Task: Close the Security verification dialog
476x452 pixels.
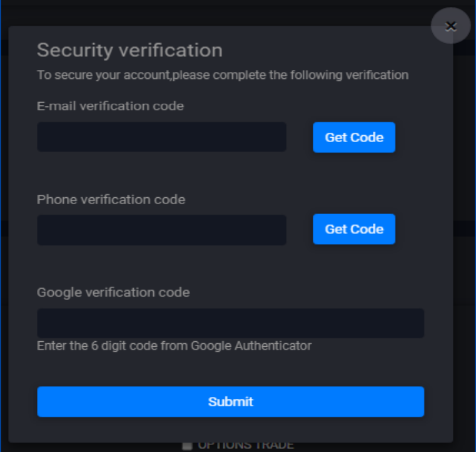Action: [x=450, y=26]
